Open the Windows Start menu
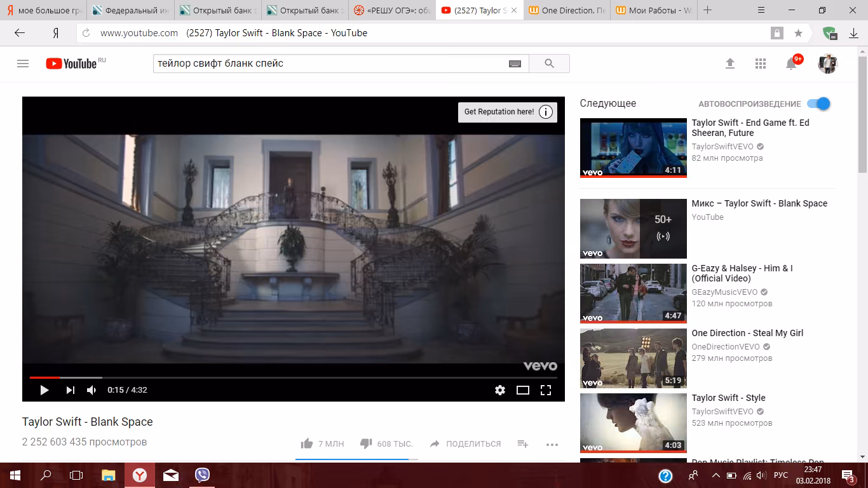Viewport: 868px width, 488px height. point(15,475)
